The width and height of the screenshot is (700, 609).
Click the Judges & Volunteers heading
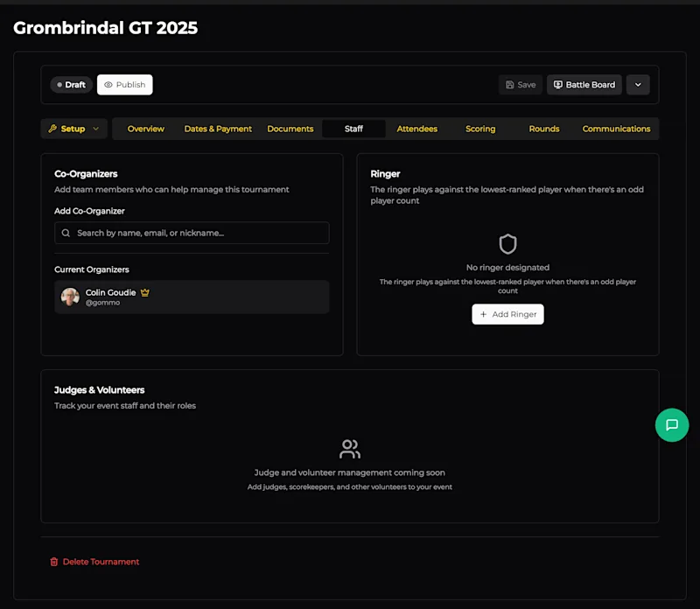point(99,389)
